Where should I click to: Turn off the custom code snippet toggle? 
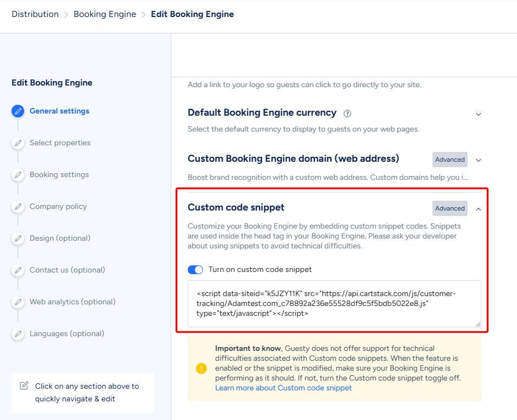pyautogui.click(x=195, y=270)
